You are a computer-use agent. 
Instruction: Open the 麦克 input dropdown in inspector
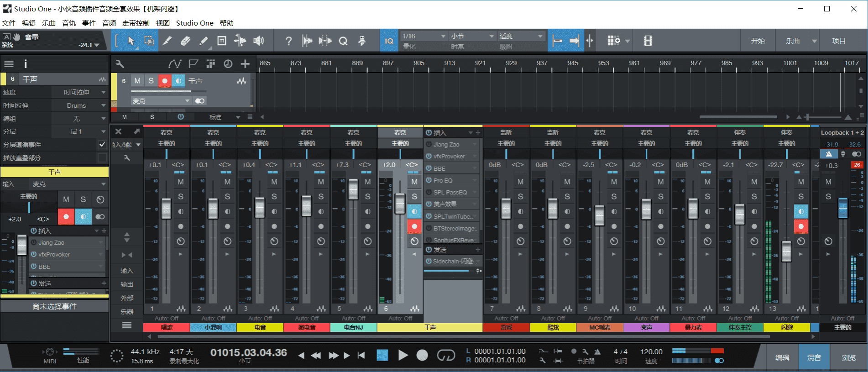pos(69,184)
